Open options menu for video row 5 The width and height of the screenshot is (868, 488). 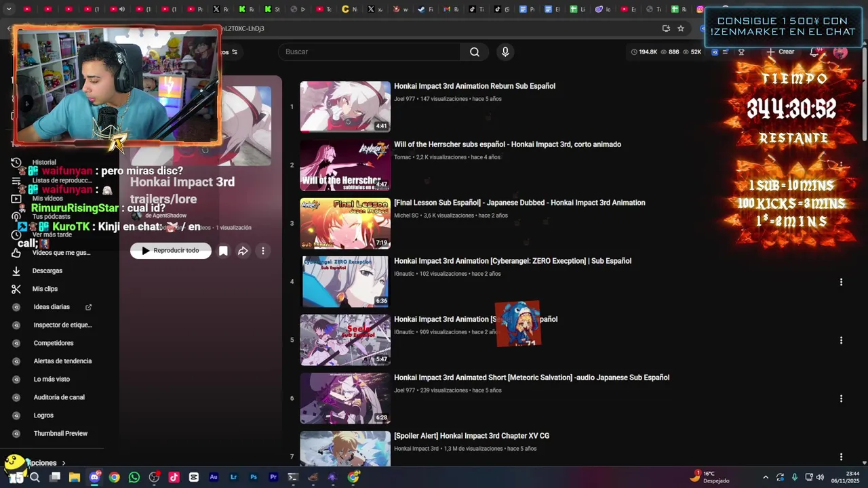tap(841, 340)
